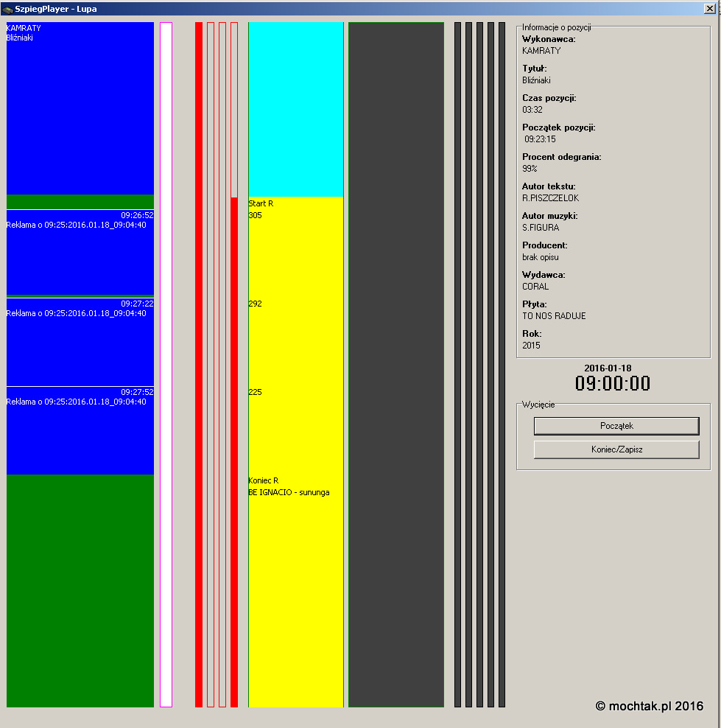721x728 pixels.
Task: Click the 225 marker in yellow track
Action: [255, 392]
